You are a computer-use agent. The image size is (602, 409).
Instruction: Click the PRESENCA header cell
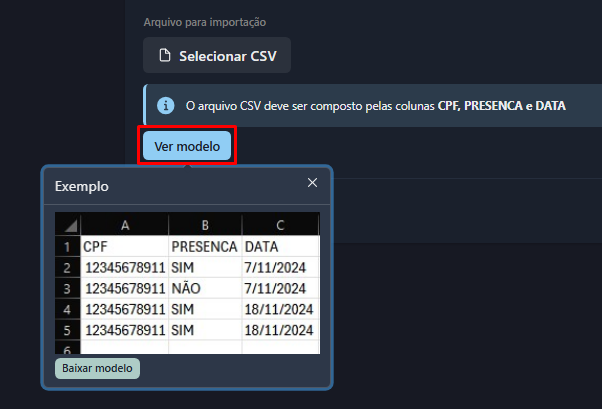204,246
